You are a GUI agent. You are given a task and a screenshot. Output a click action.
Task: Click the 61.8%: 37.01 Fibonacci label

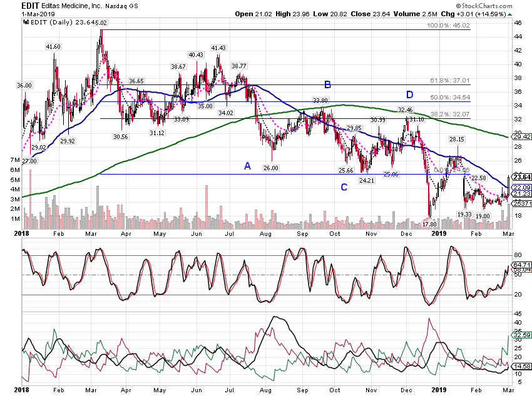click(450, 80)
